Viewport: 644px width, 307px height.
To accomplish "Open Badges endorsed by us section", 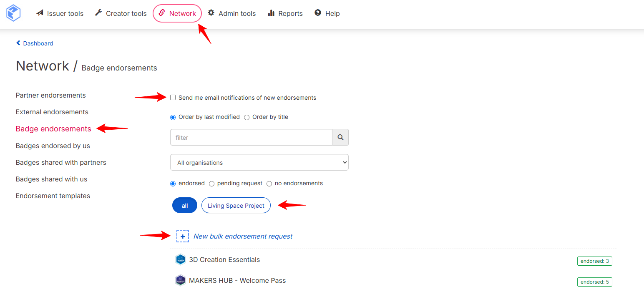I will [x=53, y=146].
